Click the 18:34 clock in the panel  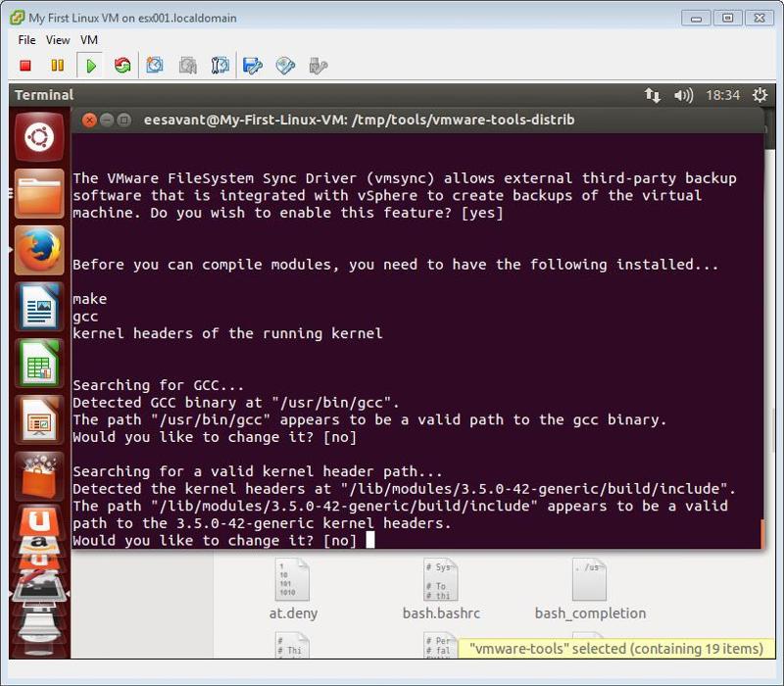click(x=722, y=95)
